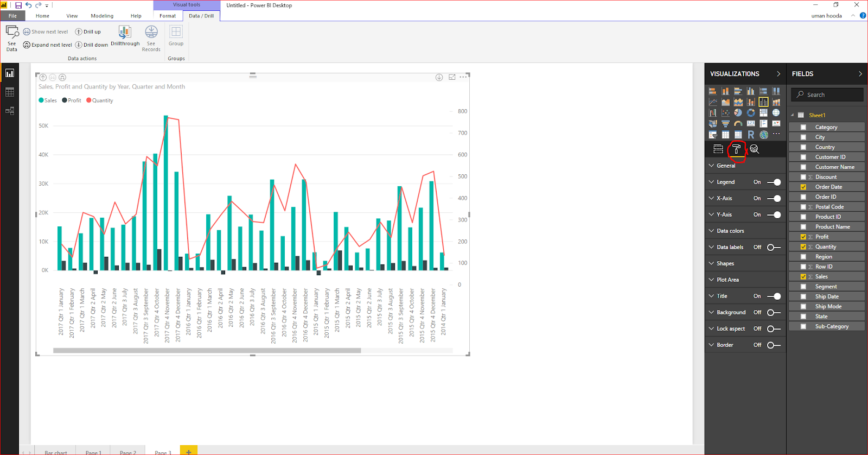Screen dimensions: 868x455
Task: Open the Fields well pane icon
Action: coord(718,149)
